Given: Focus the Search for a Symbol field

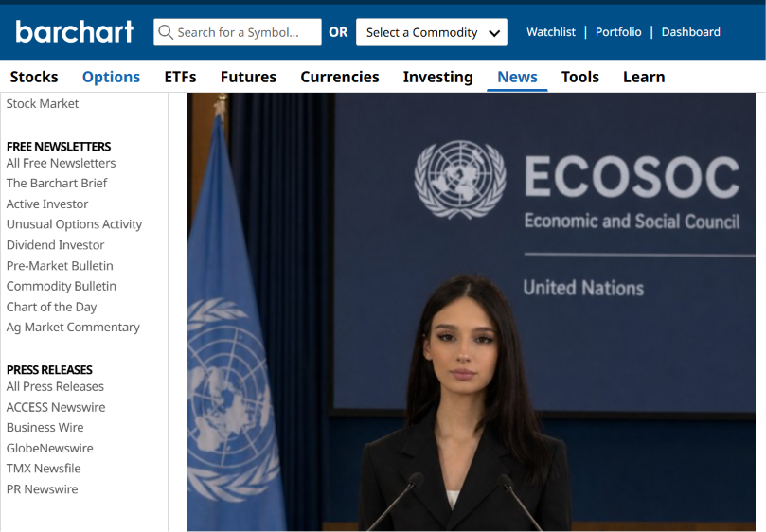Looking at the screenshot, I should 238,32.
